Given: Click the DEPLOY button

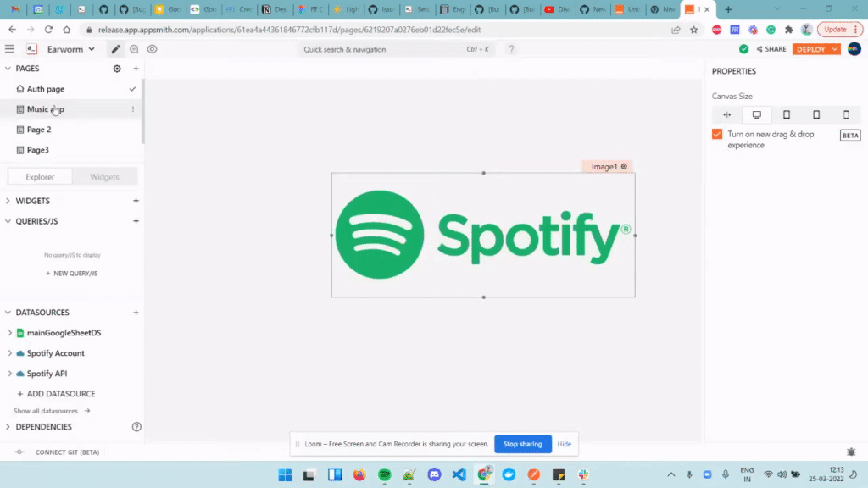Looking at the screenshot, I should [811, 49].
